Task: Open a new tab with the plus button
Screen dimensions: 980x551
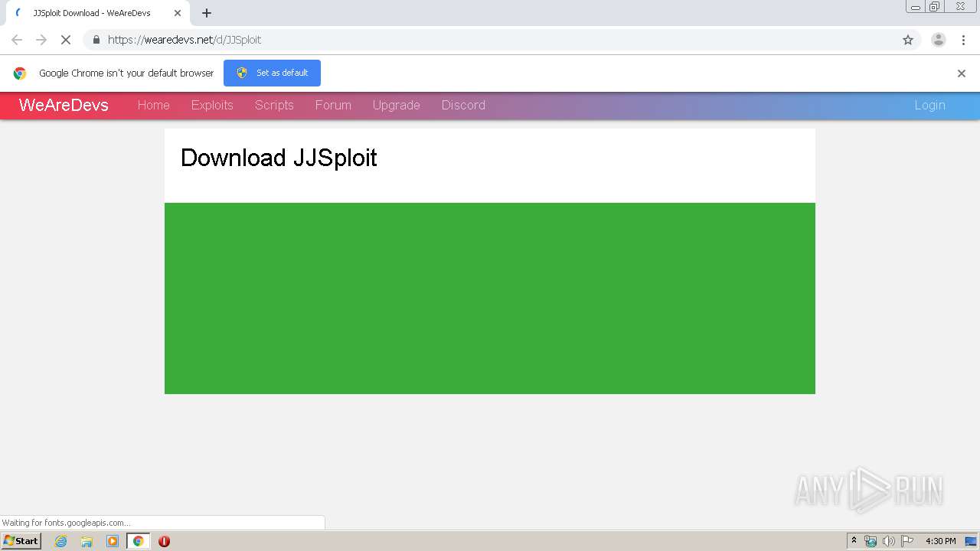Action: [x=207, y=13]
